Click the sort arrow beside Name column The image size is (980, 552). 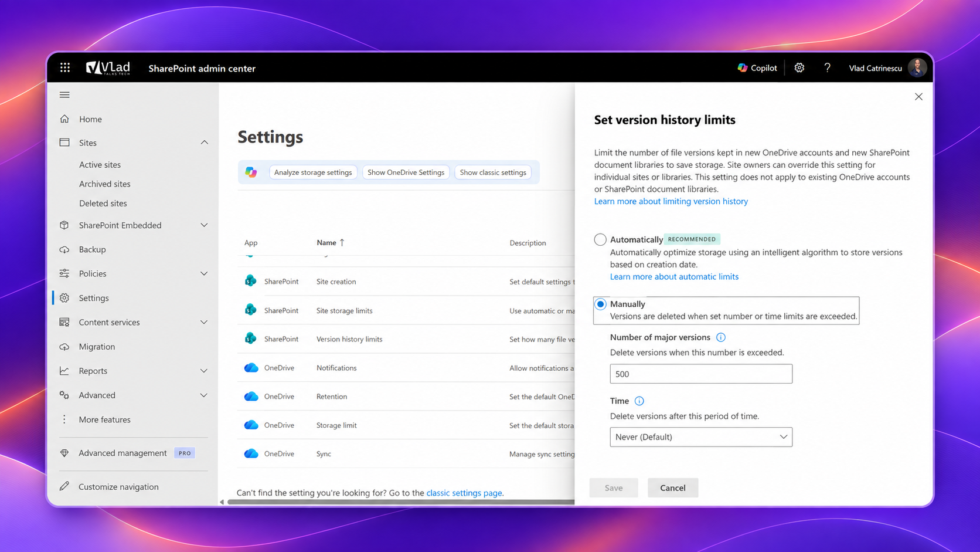pos(342,242)
